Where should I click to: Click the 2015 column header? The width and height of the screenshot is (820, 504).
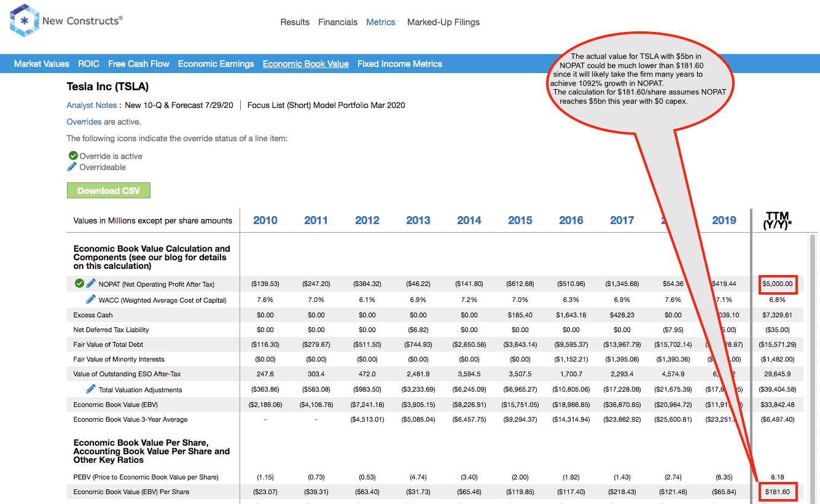click(x=520, y=220)
